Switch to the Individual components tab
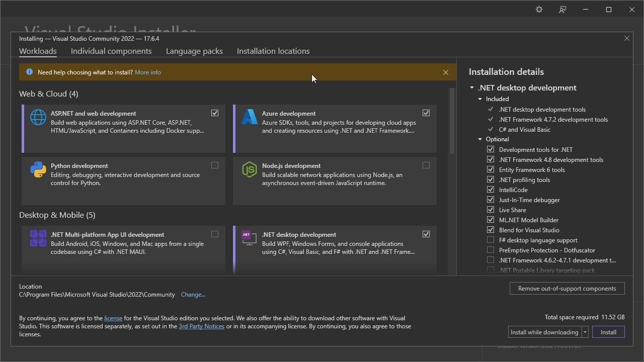The width and height of the screenshot is (644, 362). [111, 51]
